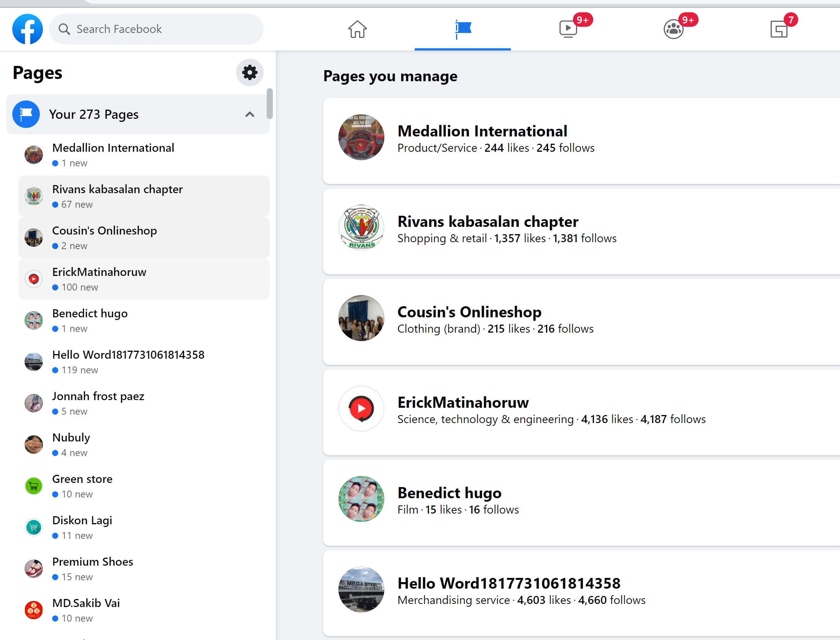Open Hello Word1817731061814358 sidebar entry
This screenshot has height=640, width=840.
(144, 362)
